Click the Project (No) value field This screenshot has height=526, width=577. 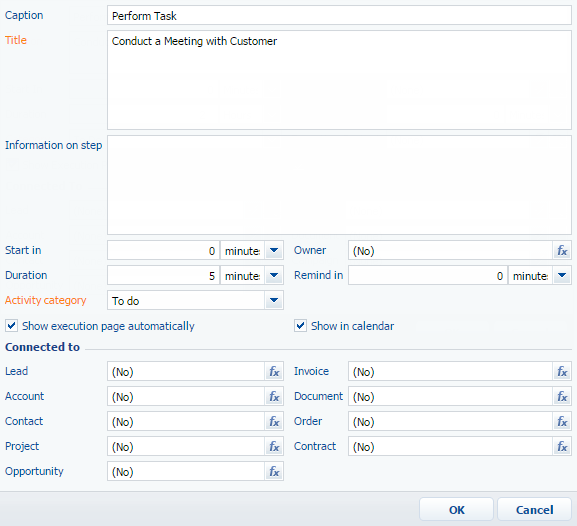click(x=186, y=446)
